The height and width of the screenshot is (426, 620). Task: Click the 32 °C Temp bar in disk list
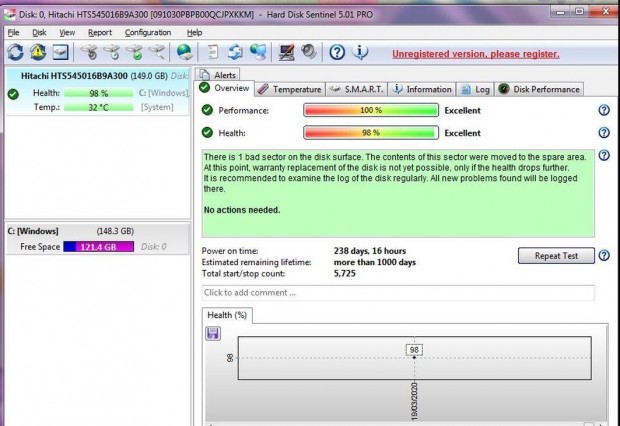(x=98, y=107)
